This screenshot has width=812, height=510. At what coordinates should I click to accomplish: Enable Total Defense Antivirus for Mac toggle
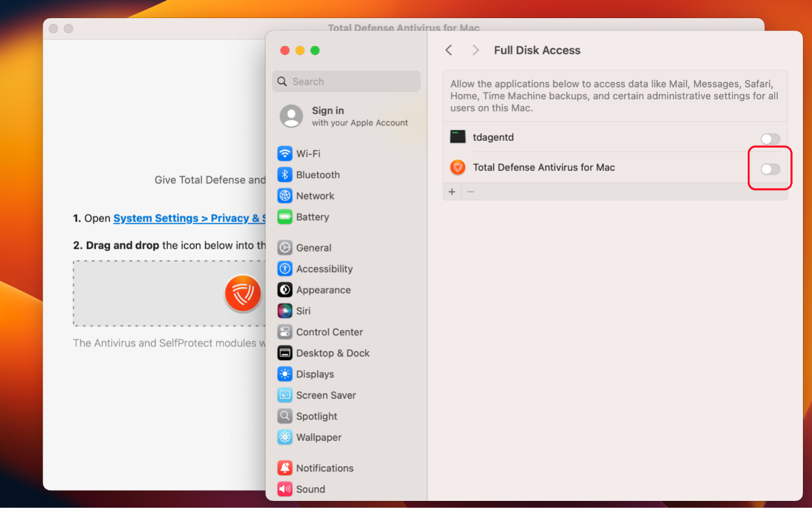point(771,169)
